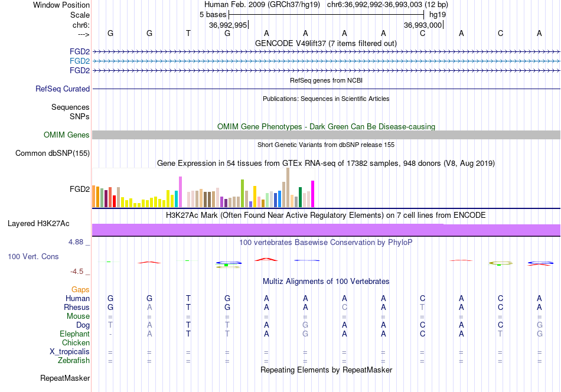The width and height of the screenshot is (561, 392).
Task: Click the Common dbSNP(155) track label
Action: click(x=52, y=153)
